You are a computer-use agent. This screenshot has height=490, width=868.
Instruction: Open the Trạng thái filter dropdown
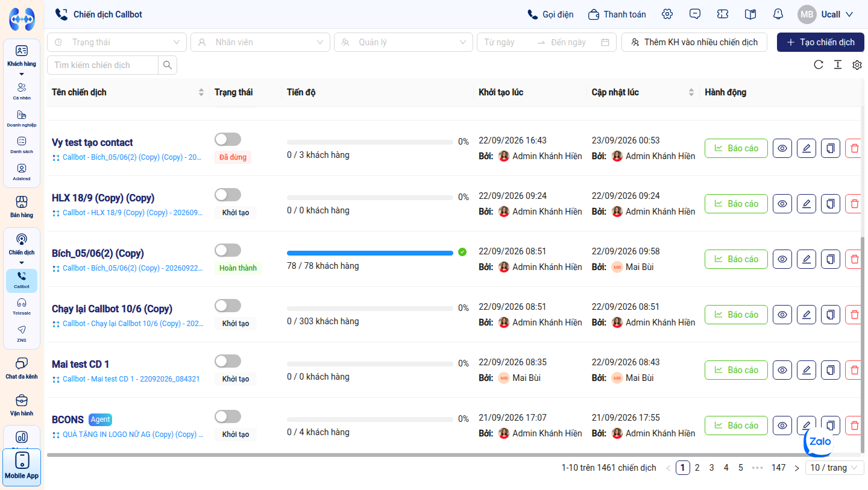(117, 42)
